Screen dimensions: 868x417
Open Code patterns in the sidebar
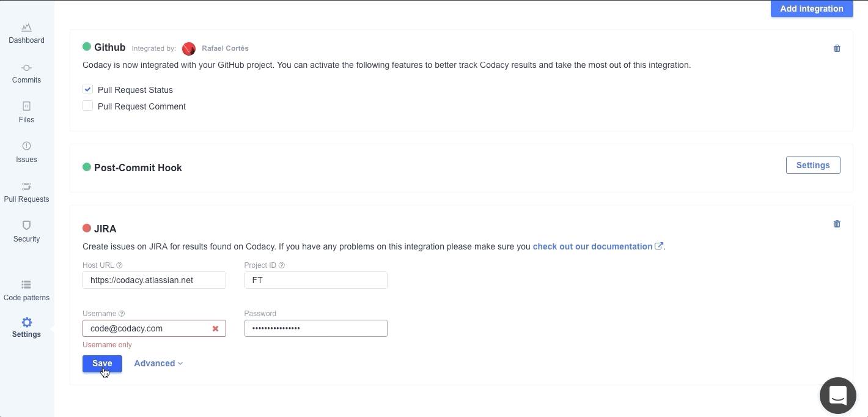pos(26,290)
